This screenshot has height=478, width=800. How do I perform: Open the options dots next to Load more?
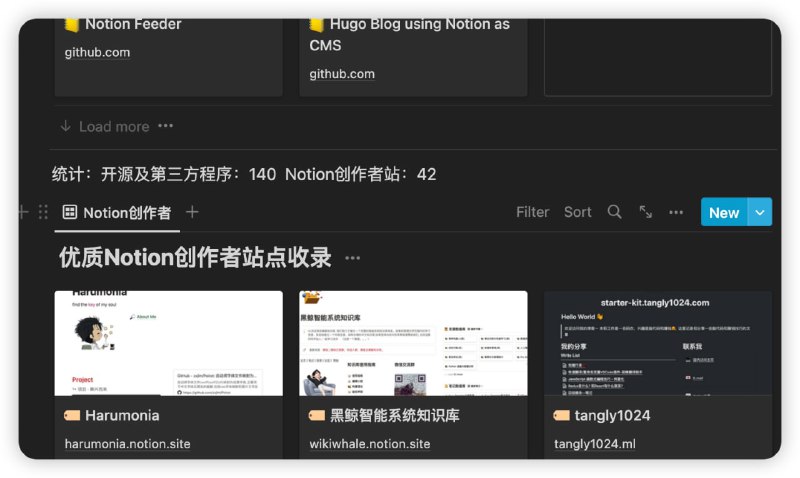coord(165,125)
